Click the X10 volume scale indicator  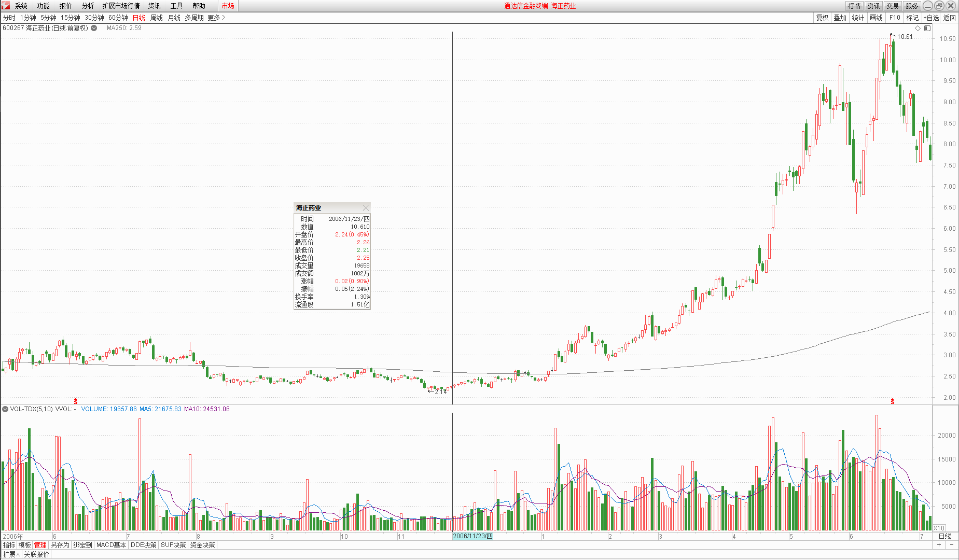939,528
